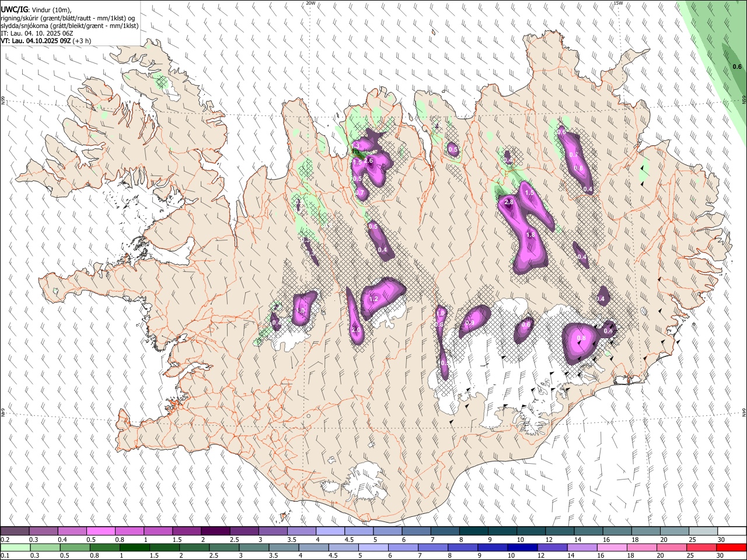Pick the pale grey snow swatch between 25 and 30
This screenshot has height=560, width=747.
pos(703,531)
